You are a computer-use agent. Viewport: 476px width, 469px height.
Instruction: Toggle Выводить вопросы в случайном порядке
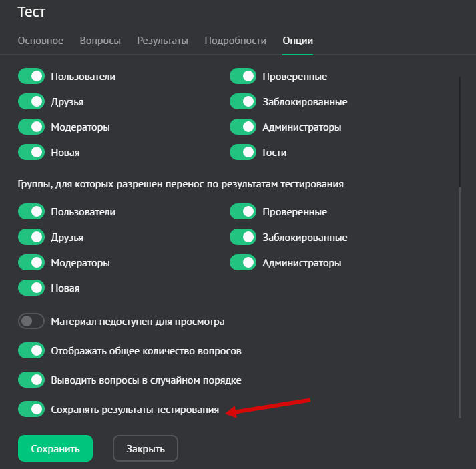tap(31, 380)
